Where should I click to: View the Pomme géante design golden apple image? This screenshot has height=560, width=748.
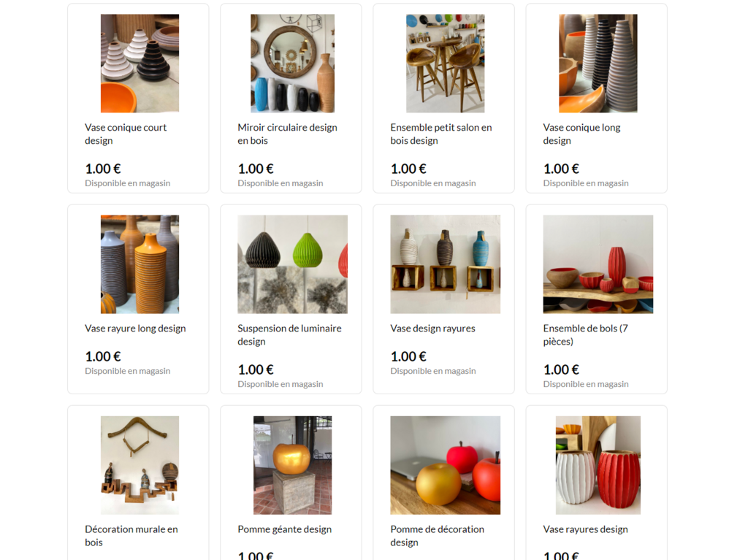292,465
